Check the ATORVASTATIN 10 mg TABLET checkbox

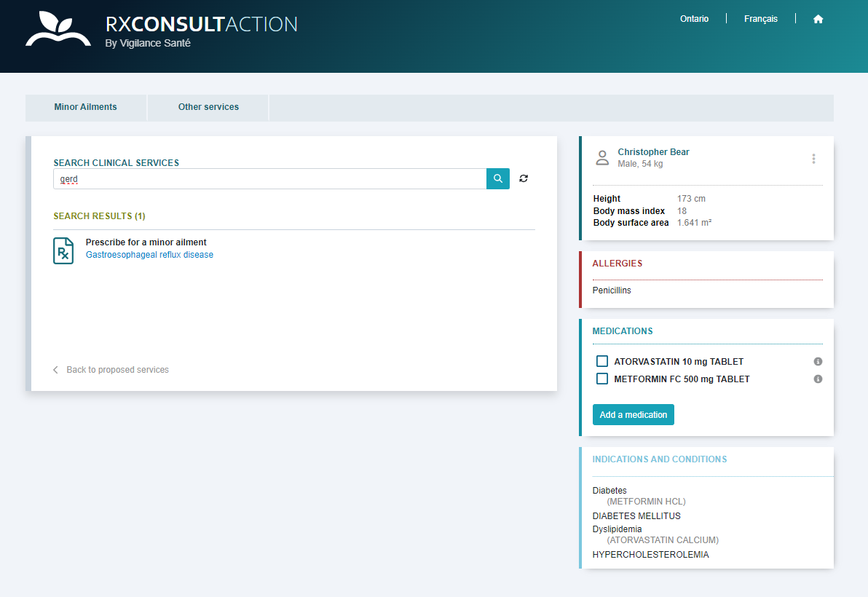click(602, 360)
